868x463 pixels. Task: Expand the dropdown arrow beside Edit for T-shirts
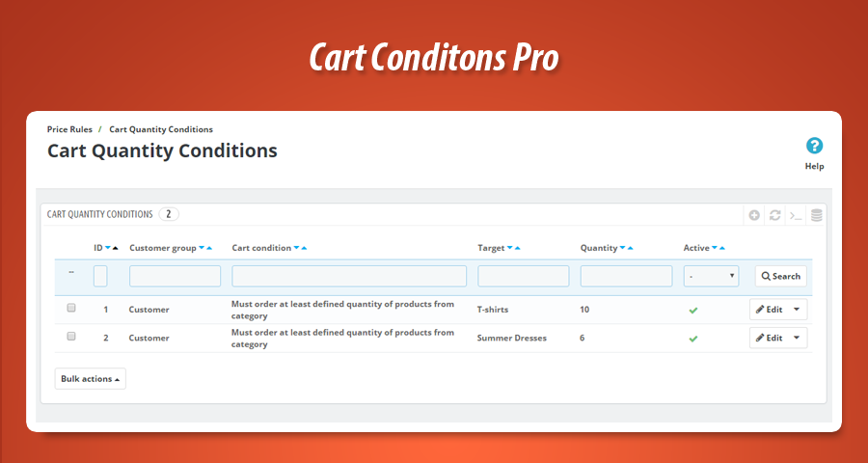click(797, 310)
